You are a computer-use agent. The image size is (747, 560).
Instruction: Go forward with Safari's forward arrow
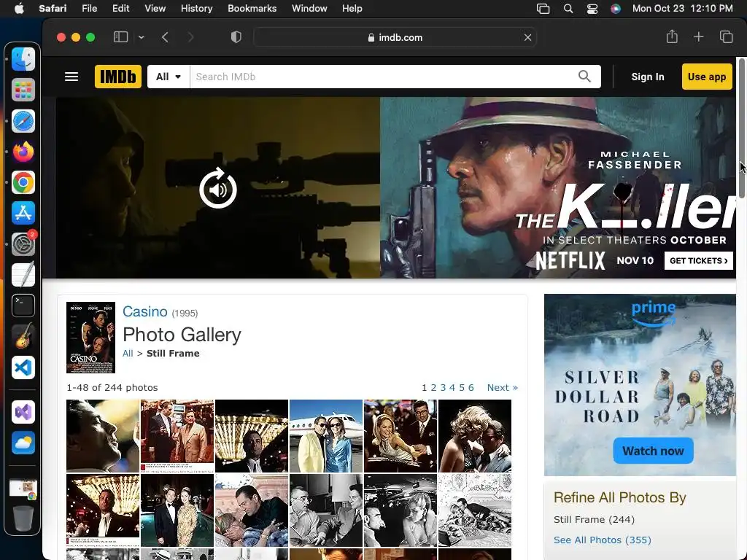coord(190,37)
